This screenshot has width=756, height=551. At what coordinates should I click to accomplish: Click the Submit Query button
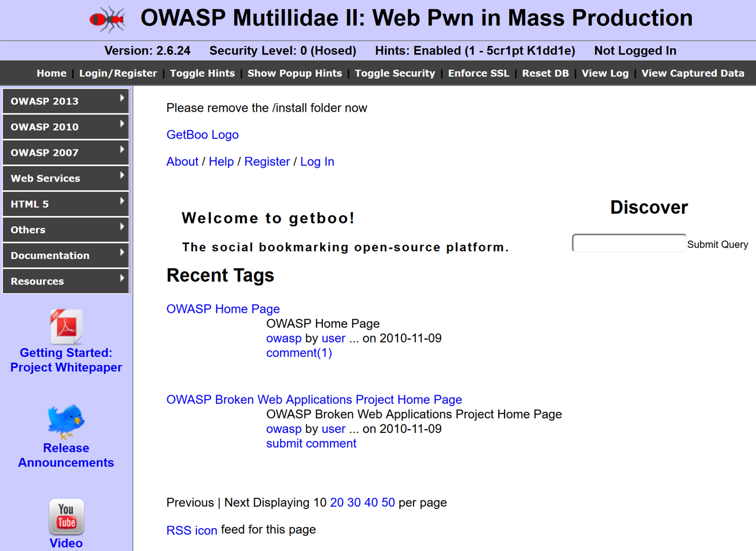718,245
